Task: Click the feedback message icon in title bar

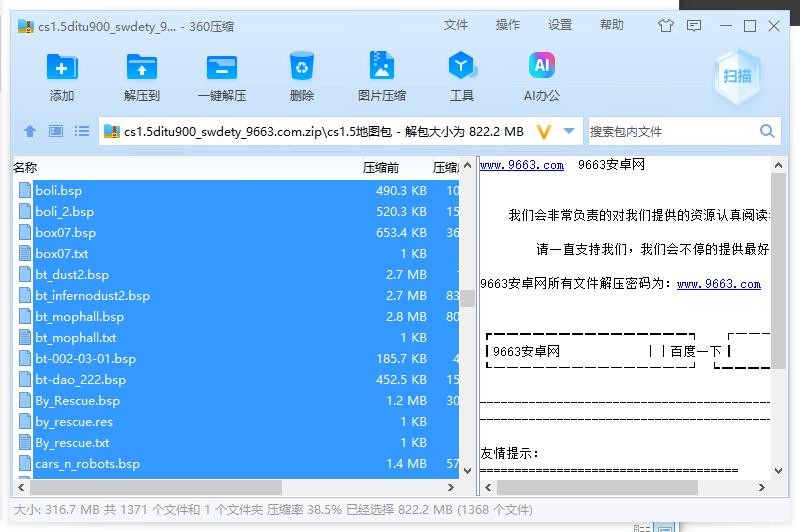Action: click(x=694, y=26)
